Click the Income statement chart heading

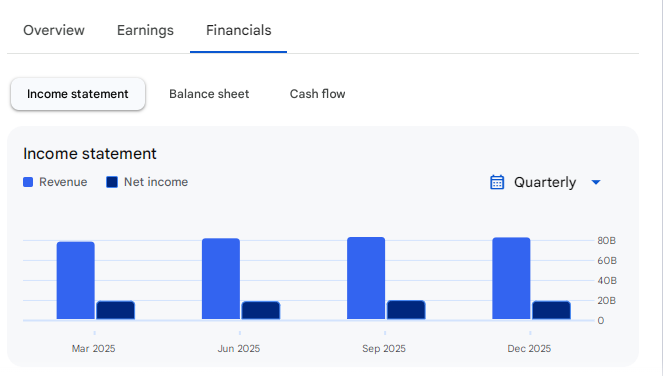90,154
